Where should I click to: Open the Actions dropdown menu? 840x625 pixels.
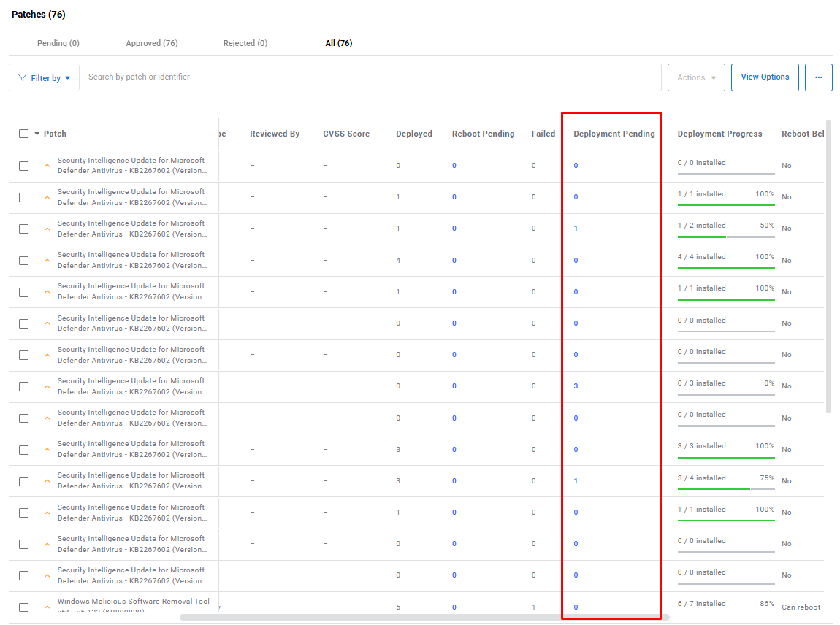coord(695,77)
